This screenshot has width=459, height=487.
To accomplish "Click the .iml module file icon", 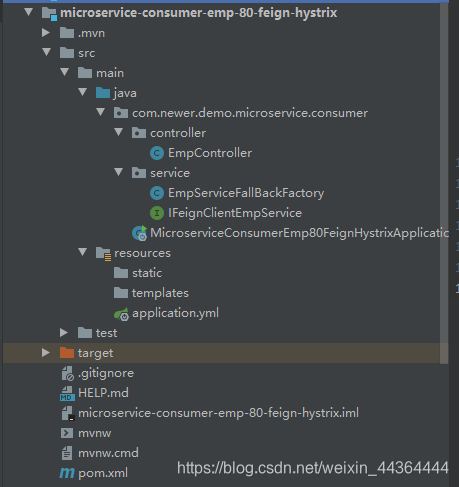I will [68, 413].
